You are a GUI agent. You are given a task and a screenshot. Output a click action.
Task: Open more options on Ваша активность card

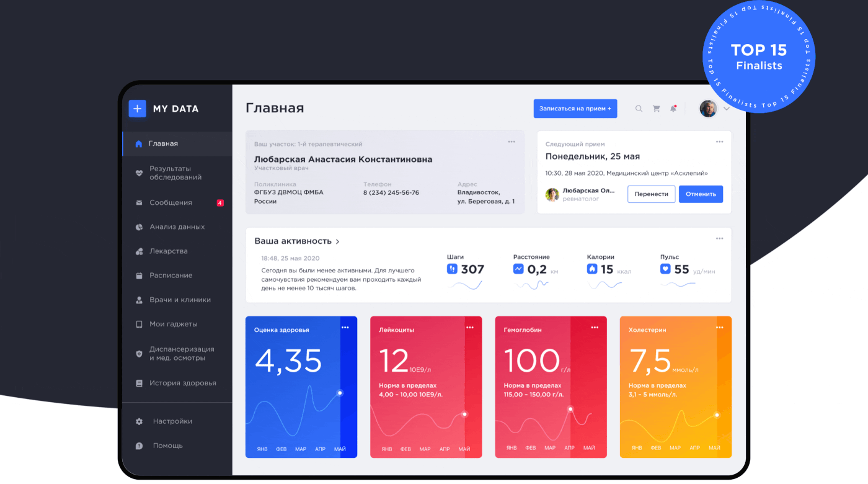point(719,238)
